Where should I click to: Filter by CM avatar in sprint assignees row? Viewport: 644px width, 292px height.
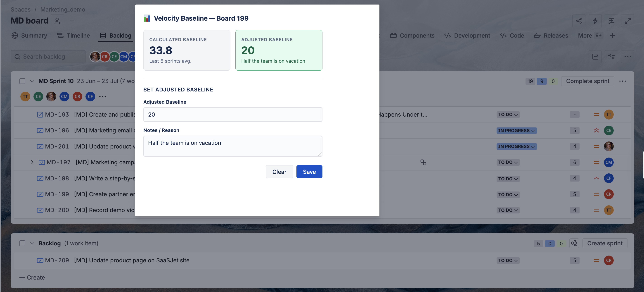[64, 97]
